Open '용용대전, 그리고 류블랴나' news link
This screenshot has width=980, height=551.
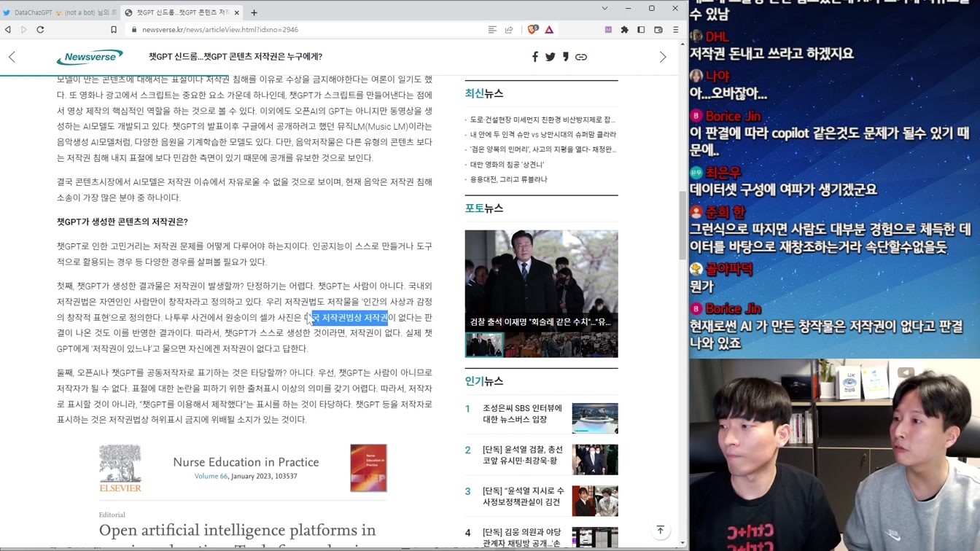click(x=508, y=179)
